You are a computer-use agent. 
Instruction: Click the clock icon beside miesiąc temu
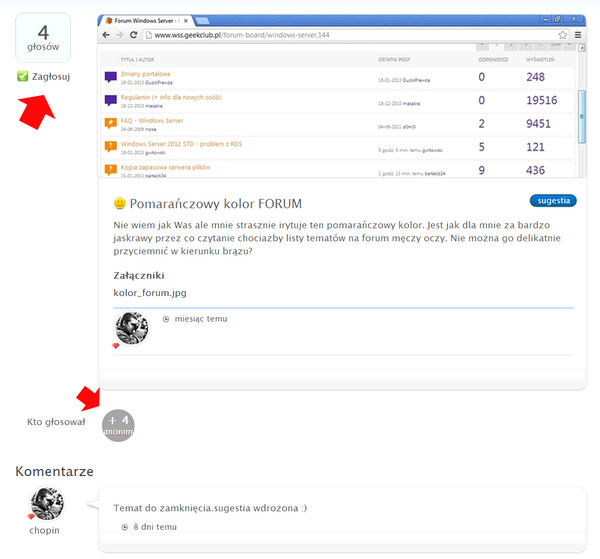pos(166,319)
